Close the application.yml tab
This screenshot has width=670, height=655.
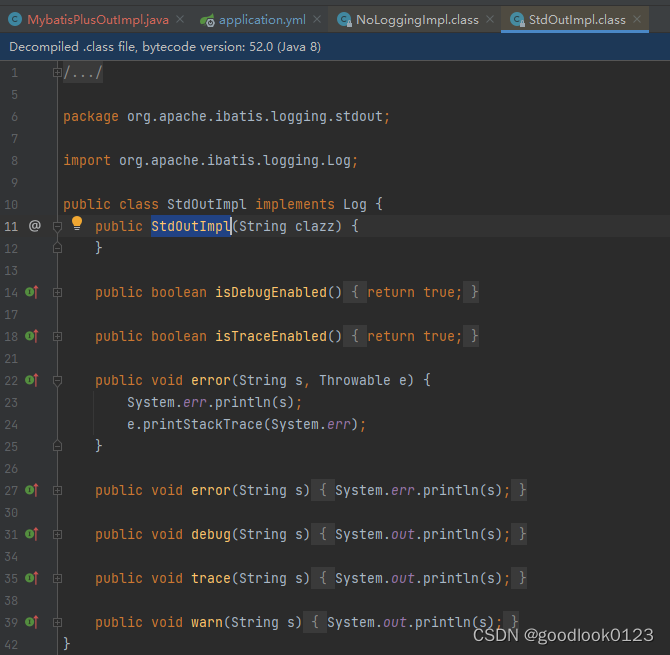[317, 19]
